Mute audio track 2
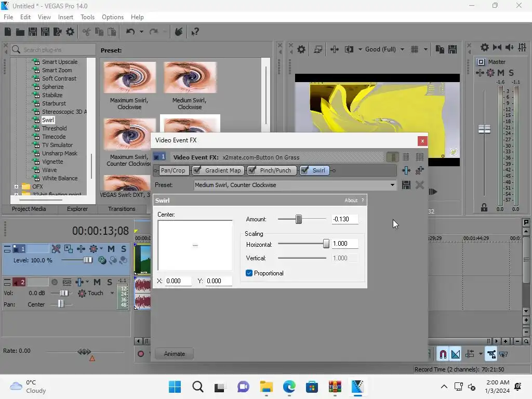532x399 pixels. point(97,282)
